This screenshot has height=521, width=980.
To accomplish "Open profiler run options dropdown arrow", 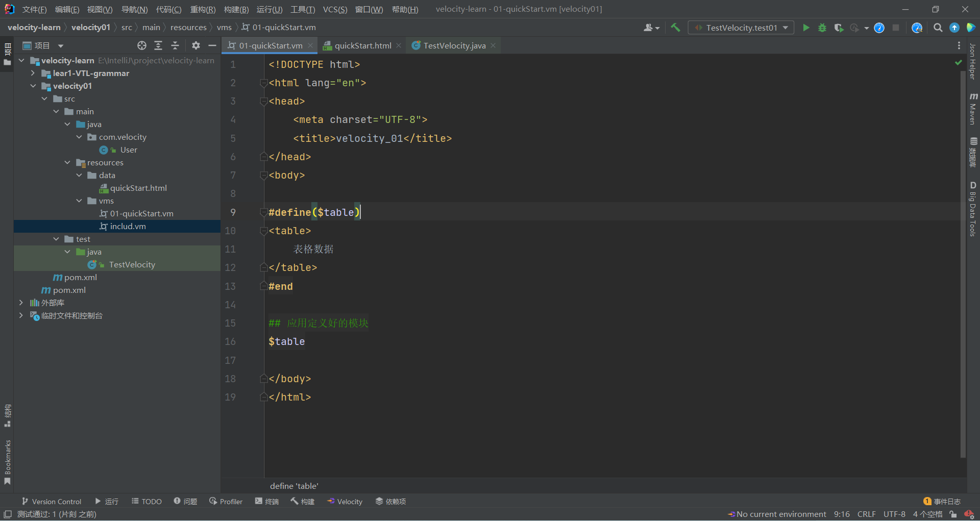I will [867, 28].
